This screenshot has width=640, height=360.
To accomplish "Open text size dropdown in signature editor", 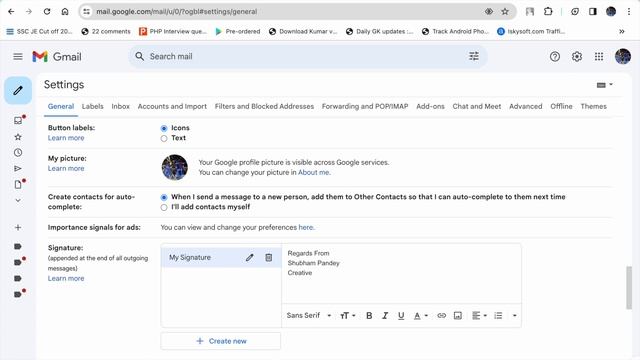I will click(x=348, y=316).
